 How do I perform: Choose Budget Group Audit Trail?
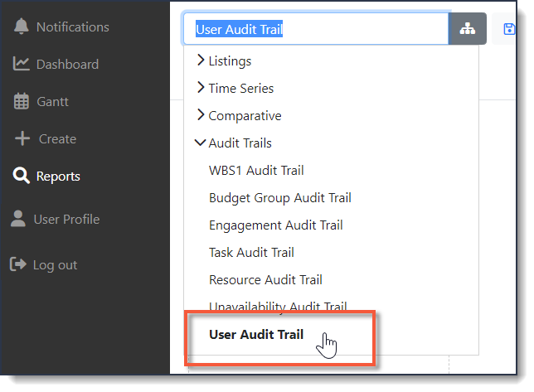coord(280,198)
